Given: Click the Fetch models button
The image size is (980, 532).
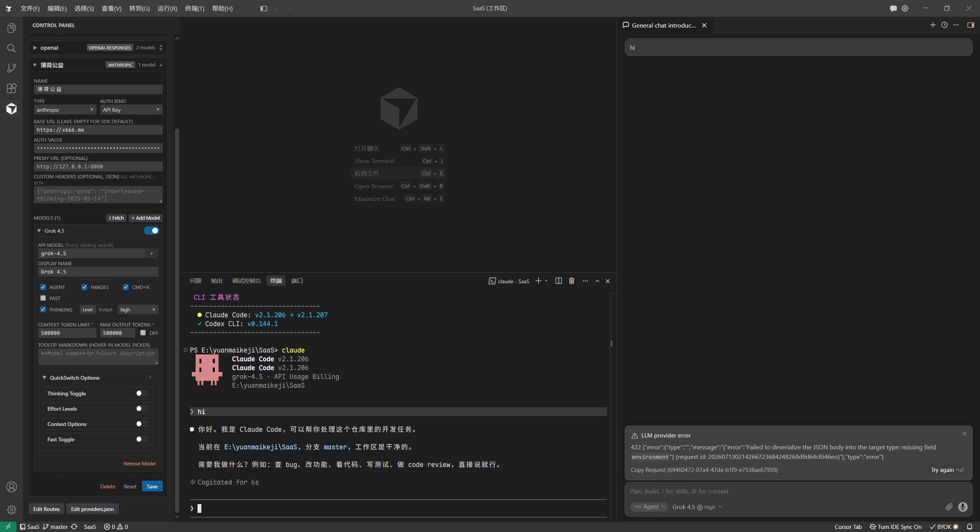Looking at the screenshot, I should pyautogui.click(x=116, y=218).
